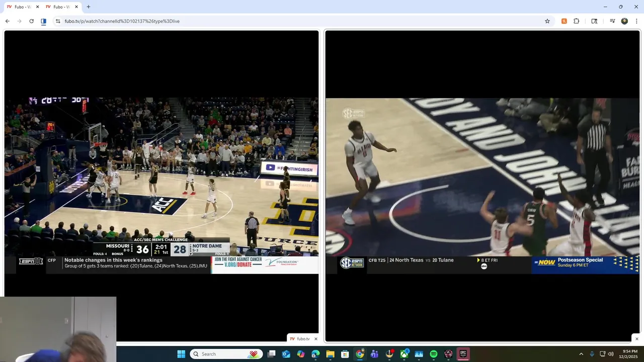This screenshot has width=644, height=362.
Task: Launch Spotify from the taskbar
Action: pos(433,354)
